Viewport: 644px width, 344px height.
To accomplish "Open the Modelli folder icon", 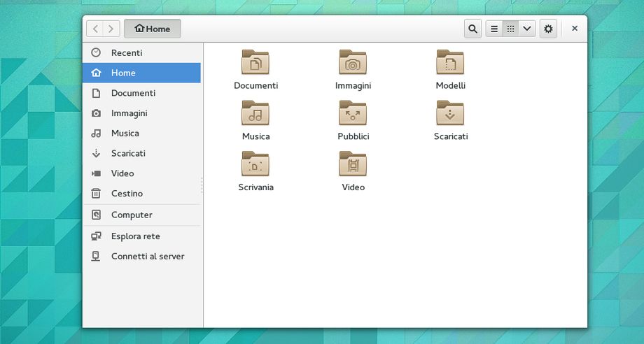I will (450, 62).
